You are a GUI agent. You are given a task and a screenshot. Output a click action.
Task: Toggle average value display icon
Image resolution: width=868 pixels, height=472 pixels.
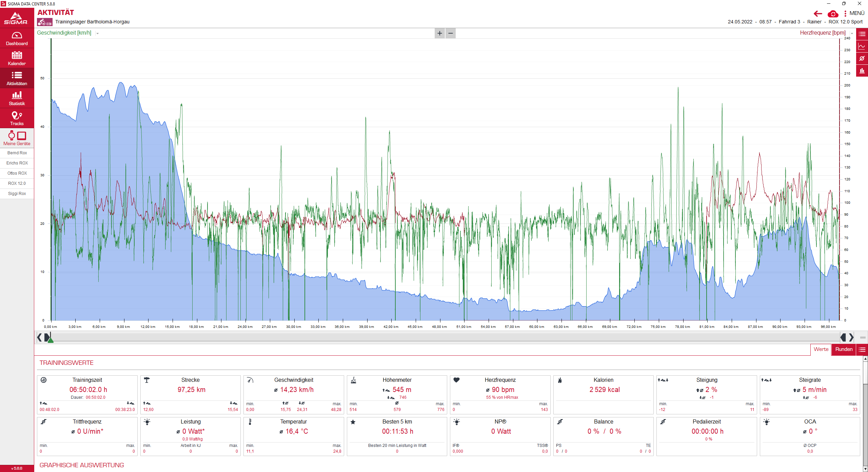click(862, 58)
